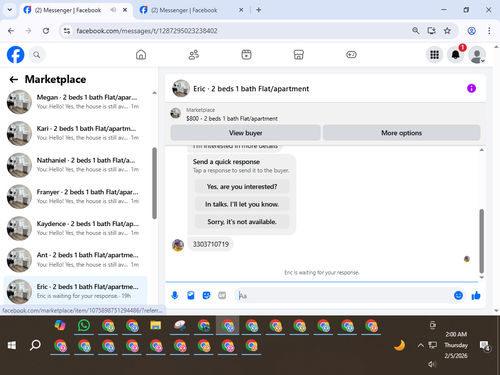Open the Friends icon in top navigation
This screenshot has height=375, width=500.
tap(194, 55)
